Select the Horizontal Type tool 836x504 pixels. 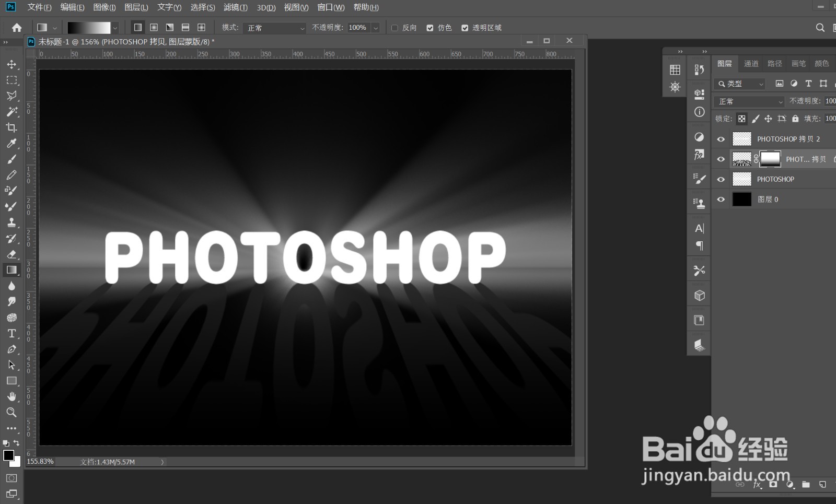point(11,333)
